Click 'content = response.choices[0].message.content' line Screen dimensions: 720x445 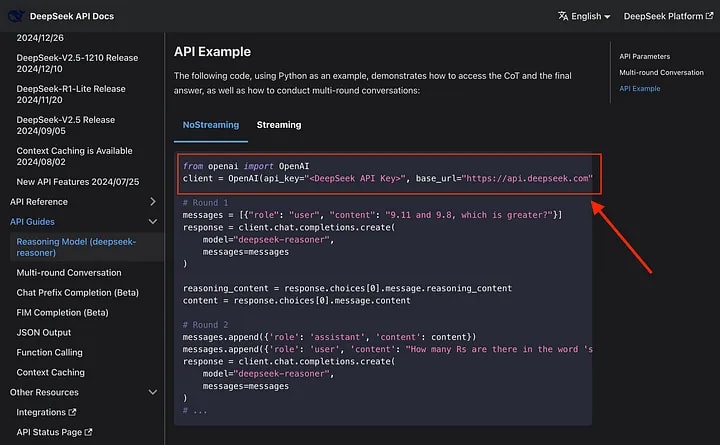297,301
